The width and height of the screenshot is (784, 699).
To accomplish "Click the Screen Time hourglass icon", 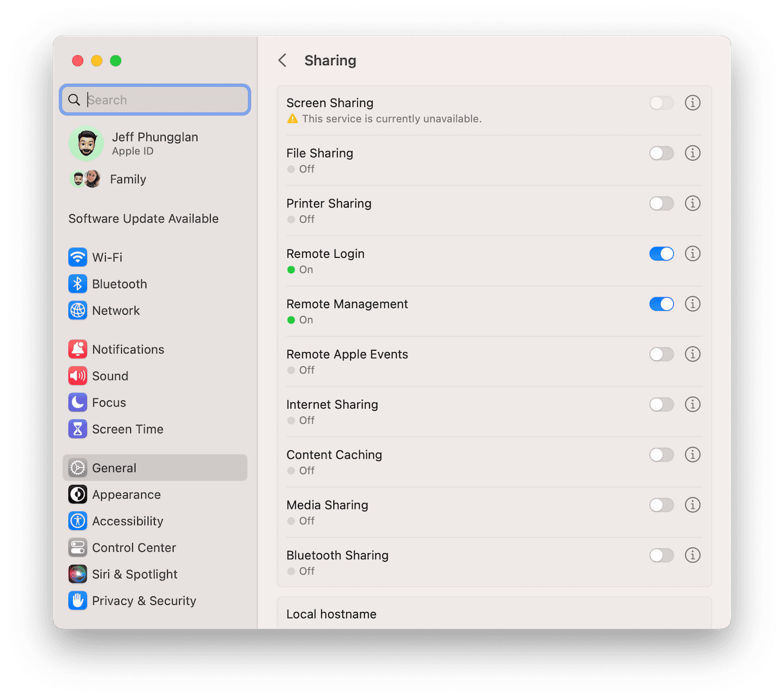I will click(77, 429).
